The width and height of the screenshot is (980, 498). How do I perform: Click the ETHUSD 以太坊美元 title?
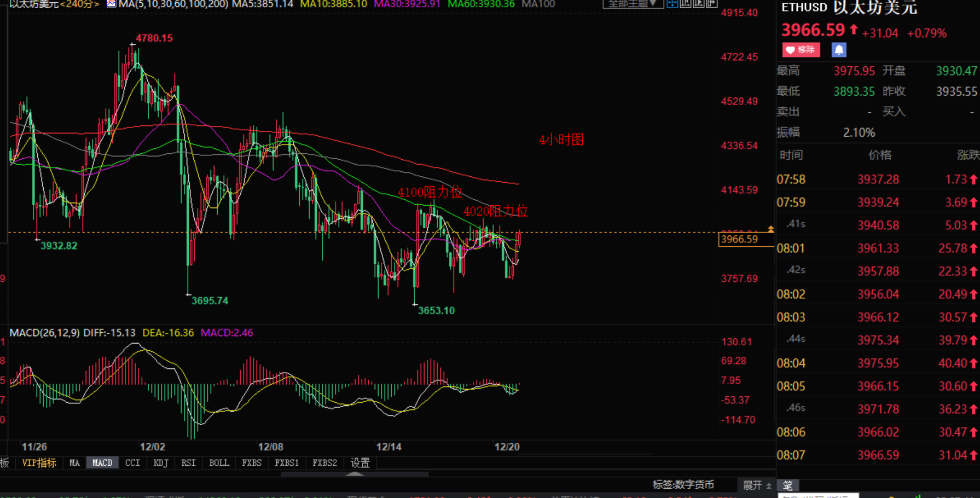(849, 8)
